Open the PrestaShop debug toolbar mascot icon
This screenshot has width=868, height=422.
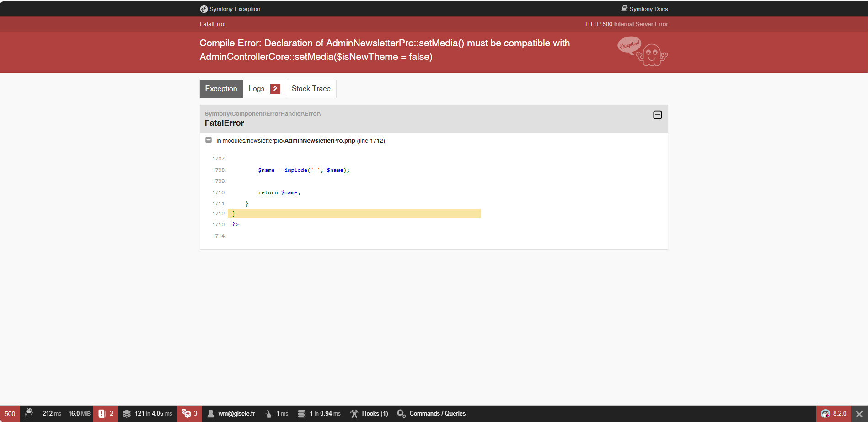(x=29, y=413)
